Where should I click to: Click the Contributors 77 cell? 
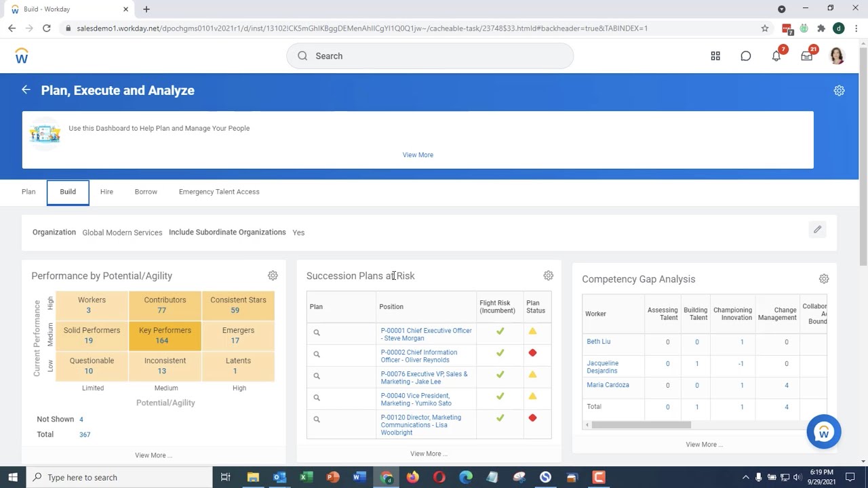[165, 305]
